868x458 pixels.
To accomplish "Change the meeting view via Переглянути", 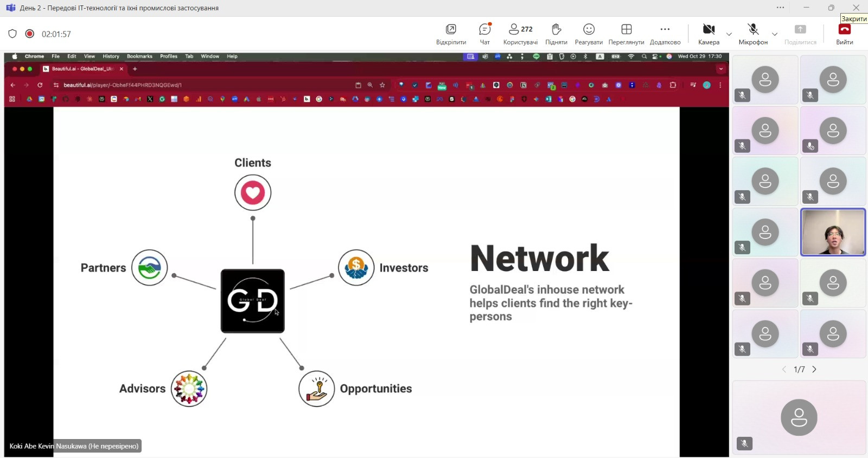I will (626, 34).
